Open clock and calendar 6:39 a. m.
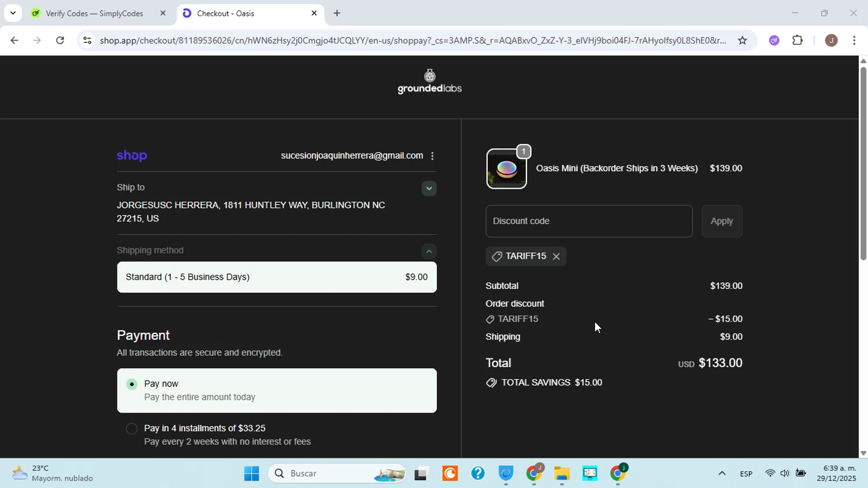The width and height of the screenshot is (868, 488). [836, 474]
